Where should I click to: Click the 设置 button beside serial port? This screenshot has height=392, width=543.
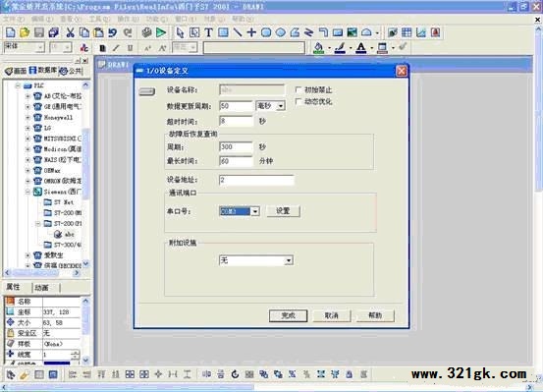point(283,211)
